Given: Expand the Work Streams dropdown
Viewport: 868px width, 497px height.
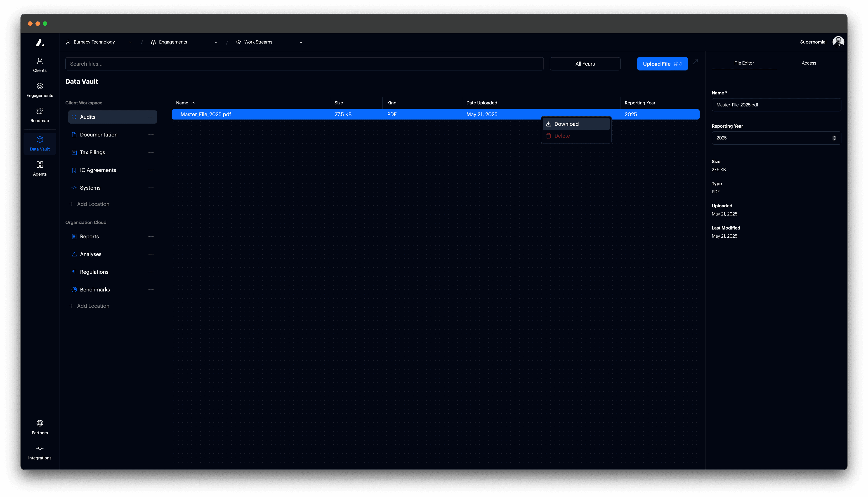Looking at the screenshot, I should point(300,42).
